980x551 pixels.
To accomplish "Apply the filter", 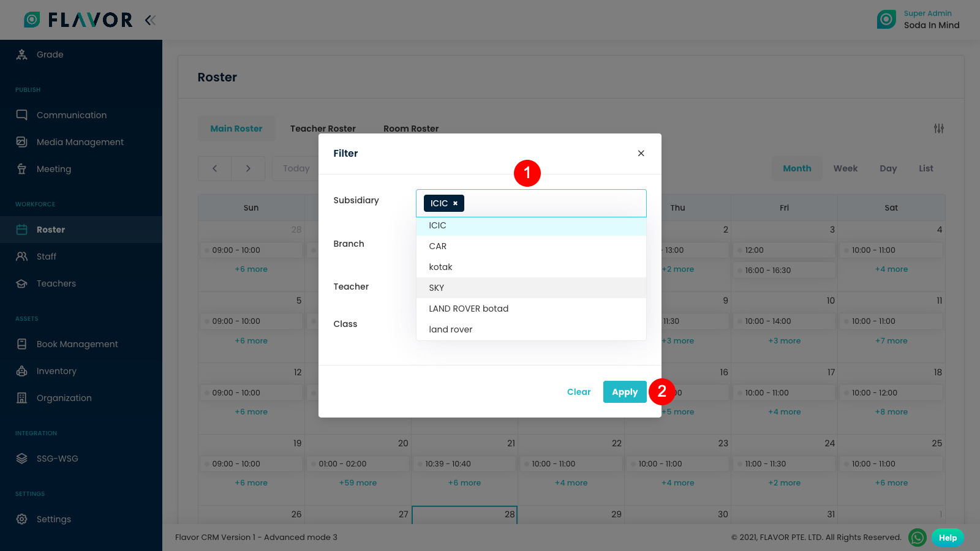I will 625,392.
